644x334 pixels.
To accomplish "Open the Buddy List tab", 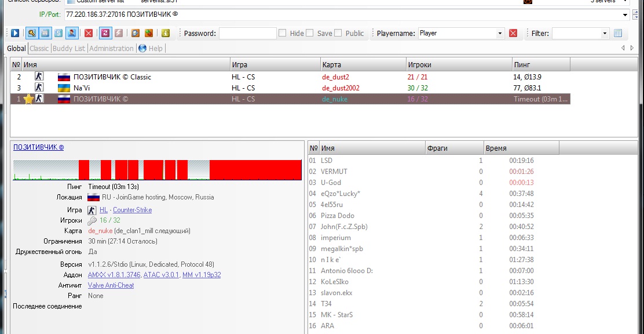I will [69, 49].
